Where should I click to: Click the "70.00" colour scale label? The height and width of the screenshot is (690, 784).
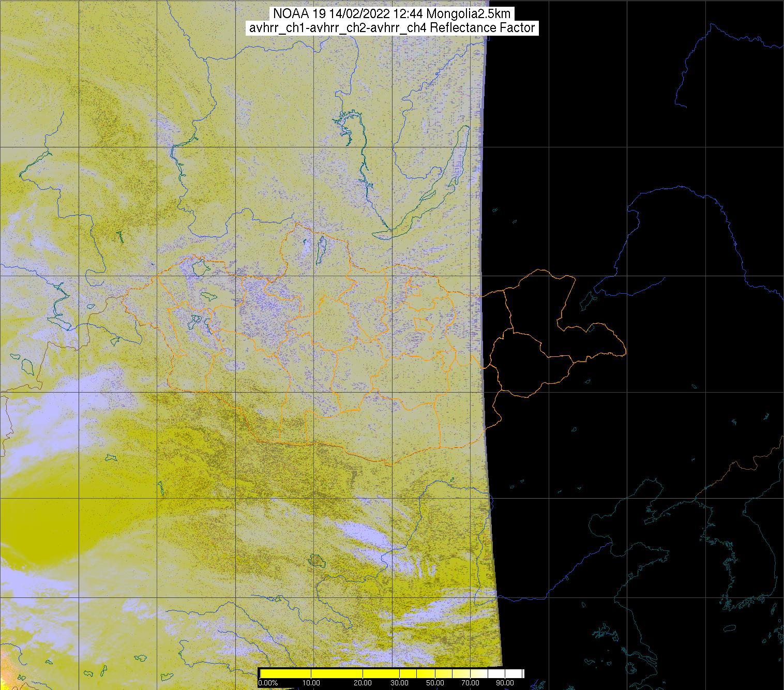(x=470, y=683)
